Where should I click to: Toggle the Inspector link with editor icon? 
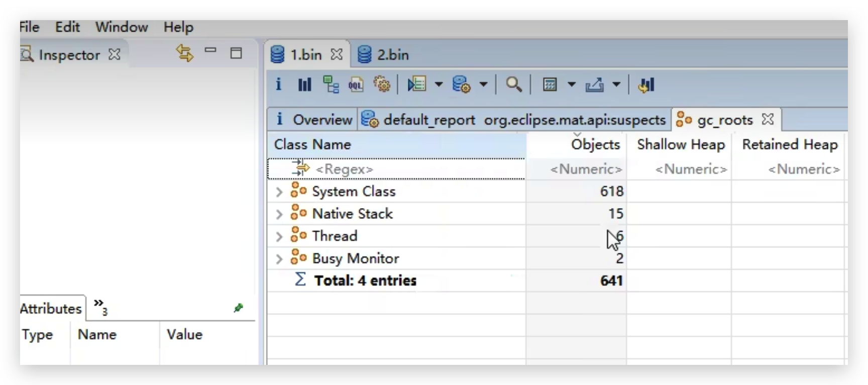click(184, 53)
